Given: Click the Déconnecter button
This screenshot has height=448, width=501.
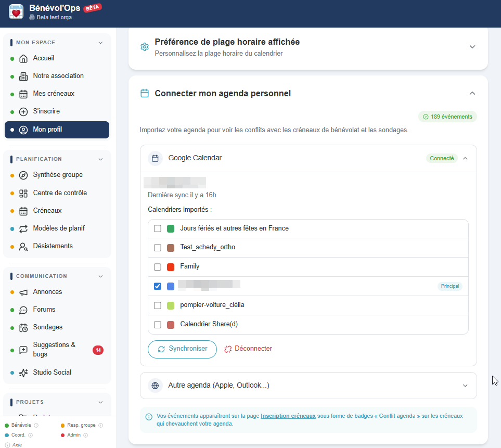Looking at the screenshot, I should (248, 349).
